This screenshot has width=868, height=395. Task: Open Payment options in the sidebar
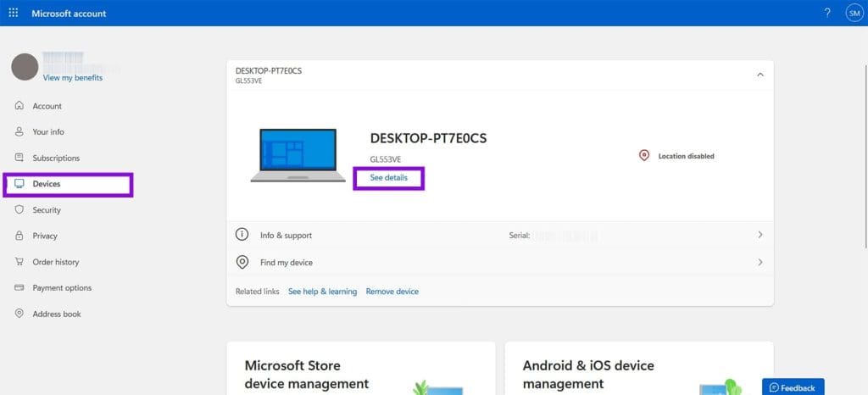pos(62,287)
